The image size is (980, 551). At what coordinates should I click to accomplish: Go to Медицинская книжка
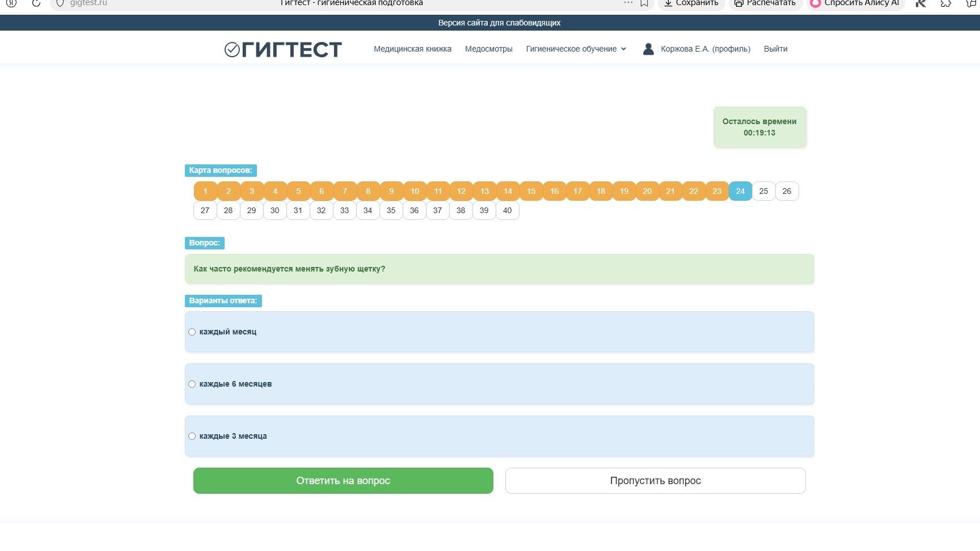click(x=412, y=49)
